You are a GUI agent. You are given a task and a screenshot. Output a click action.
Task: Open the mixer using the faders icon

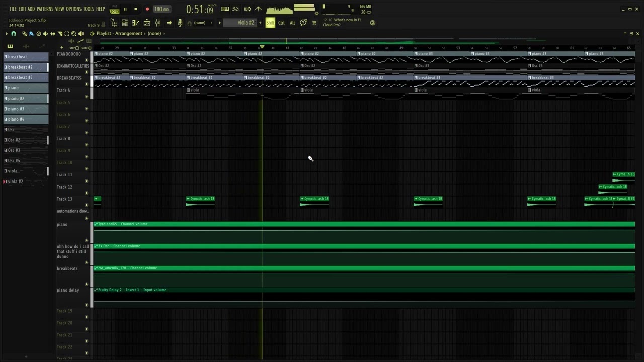pos(158,23)
